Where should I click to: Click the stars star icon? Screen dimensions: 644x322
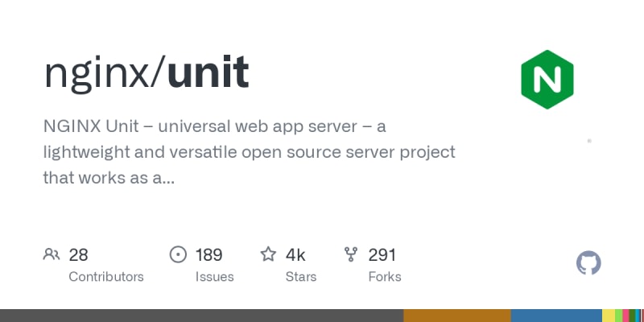coord(268,255)
